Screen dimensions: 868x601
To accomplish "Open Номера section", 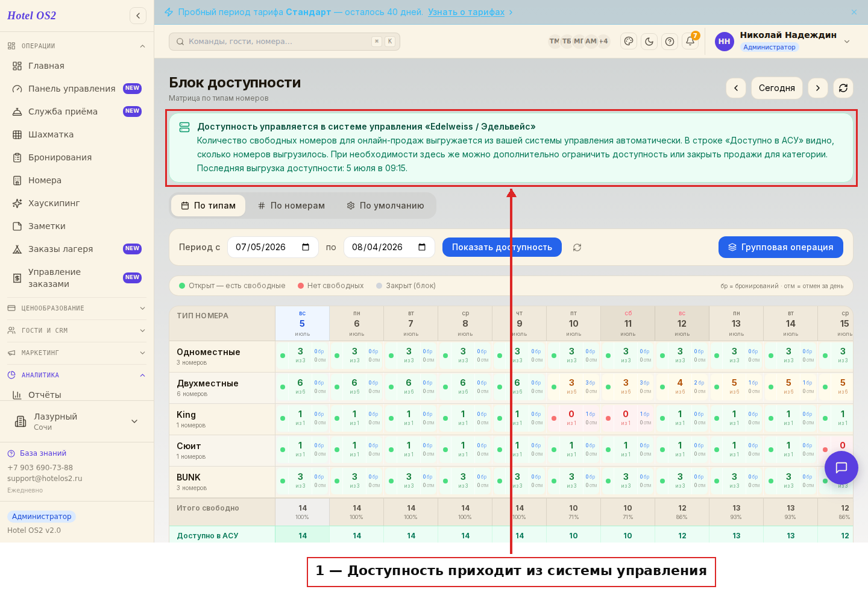I will click(x=77, y=180).
